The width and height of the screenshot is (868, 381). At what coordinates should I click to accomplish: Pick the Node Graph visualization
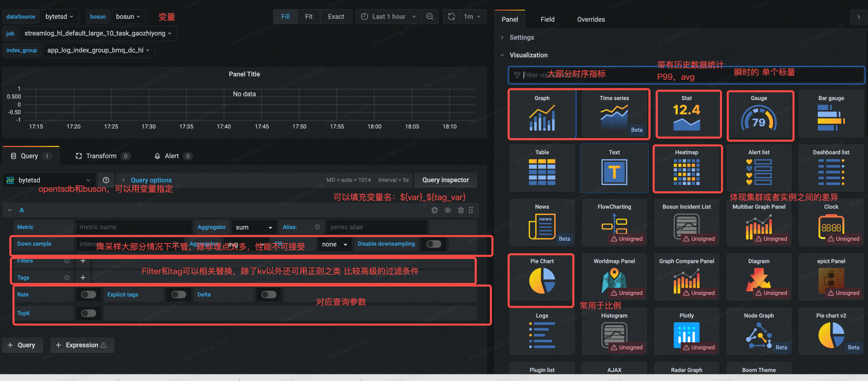pos(758,332)
